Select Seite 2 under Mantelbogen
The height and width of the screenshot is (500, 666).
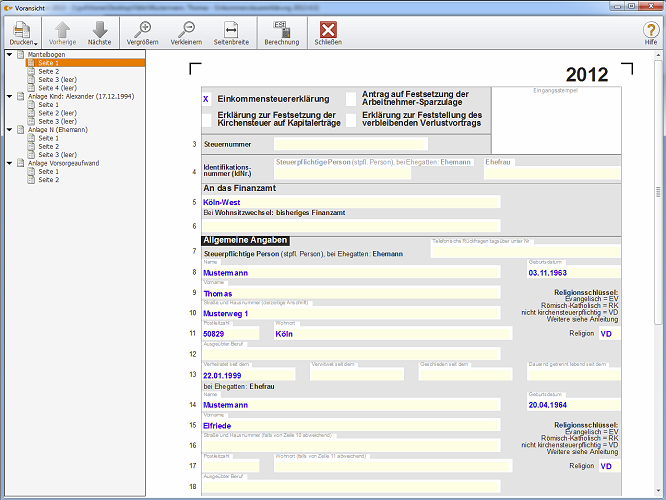pos(48,72)
